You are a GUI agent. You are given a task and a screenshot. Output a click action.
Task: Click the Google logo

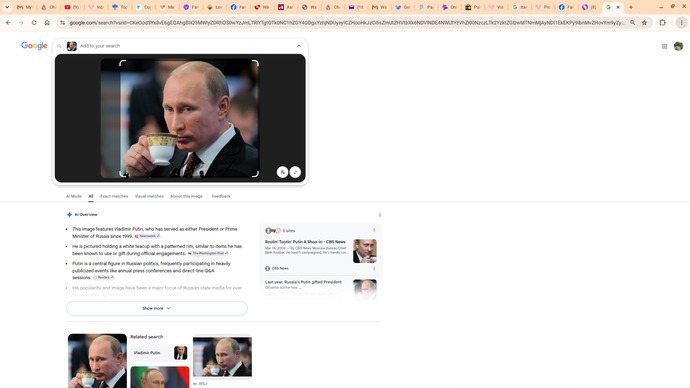point(34,46)
